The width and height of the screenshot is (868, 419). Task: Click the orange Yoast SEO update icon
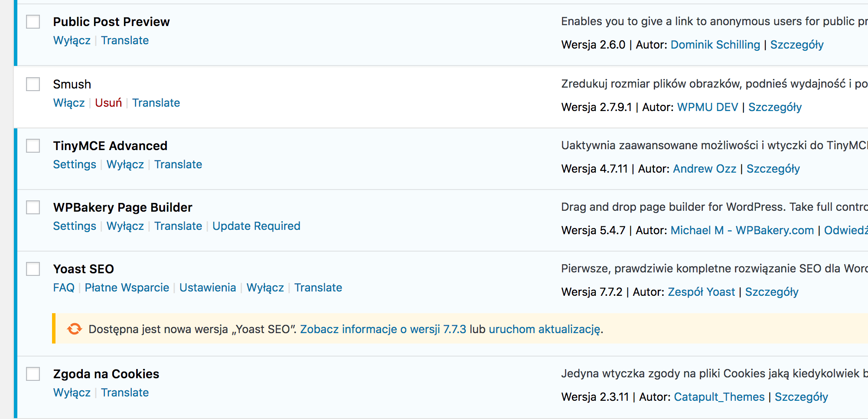pos(75,329)
